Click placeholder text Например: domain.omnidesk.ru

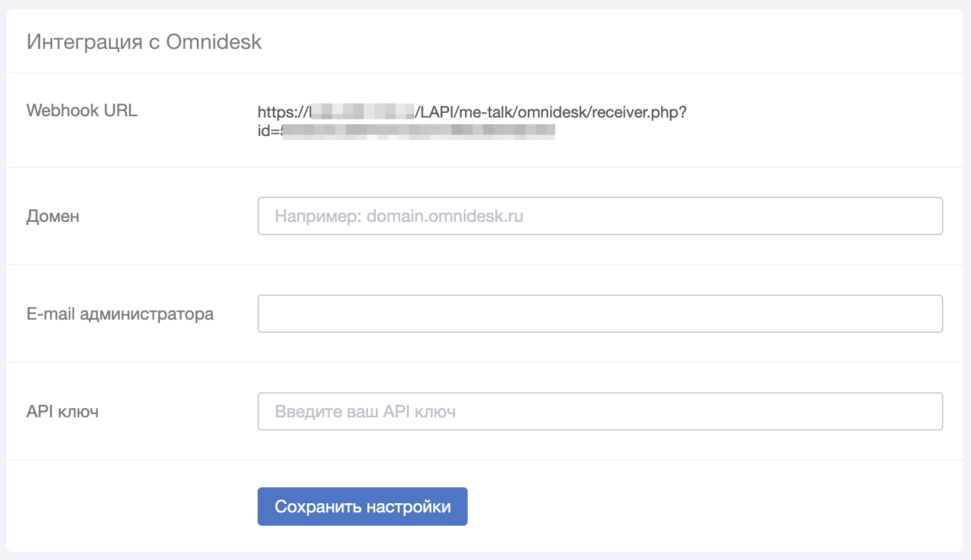(399, 216)
